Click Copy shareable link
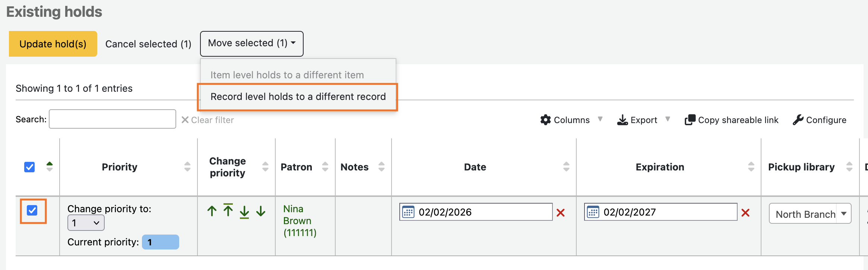Viewport: 868px width, 270px height. 732,120
